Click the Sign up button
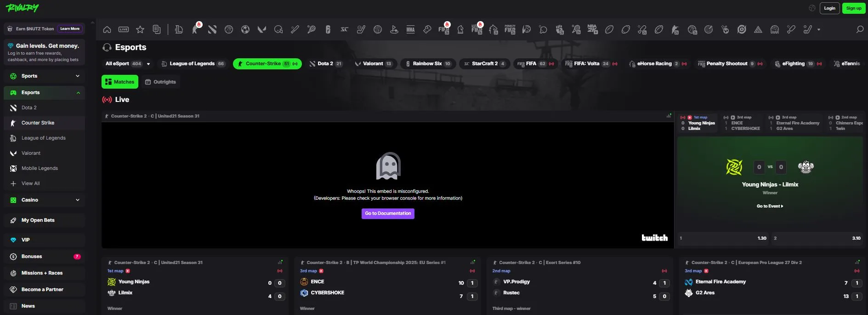Viewport: 868px width, 315px height. (x=853, y=8)
